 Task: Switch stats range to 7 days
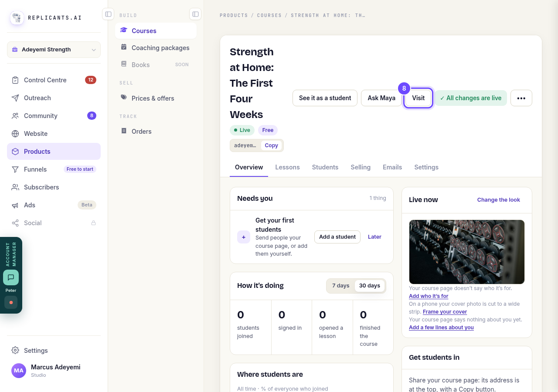(x=341, y=286)
